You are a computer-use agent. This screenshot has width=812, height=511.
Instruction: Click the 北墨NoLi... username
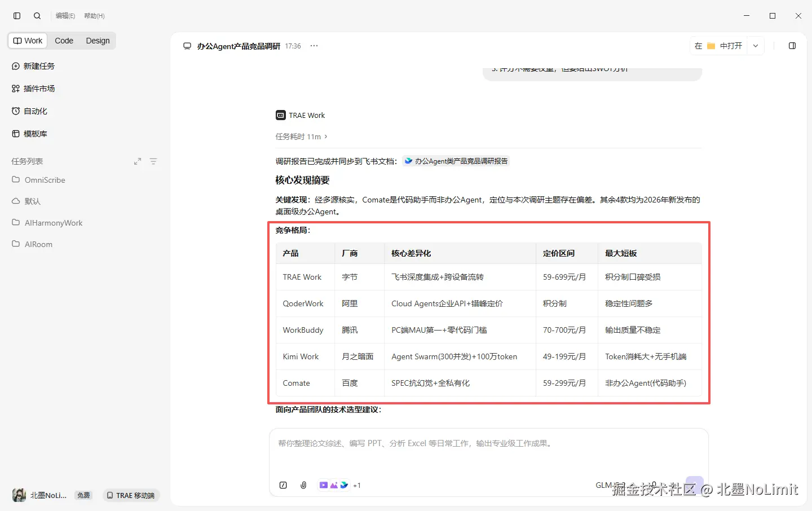click(x=48, y=495)
